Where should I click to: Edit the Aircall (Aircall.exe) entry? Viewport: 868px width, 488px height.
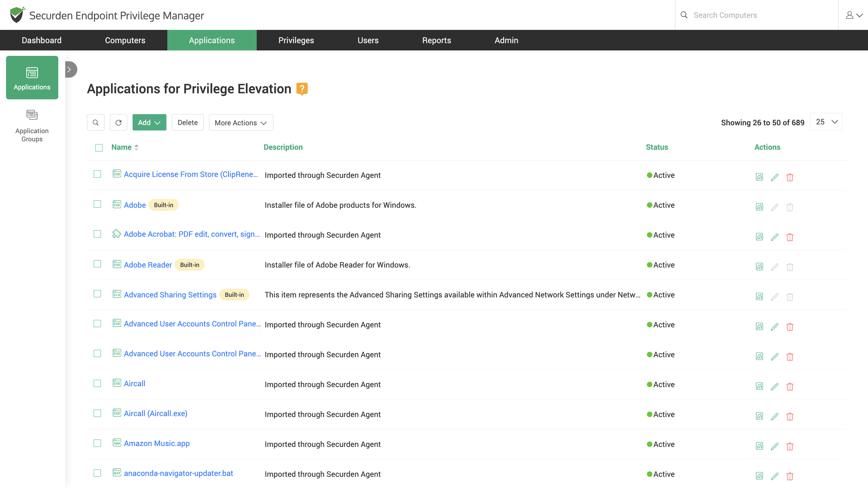(x=775, y=416)
